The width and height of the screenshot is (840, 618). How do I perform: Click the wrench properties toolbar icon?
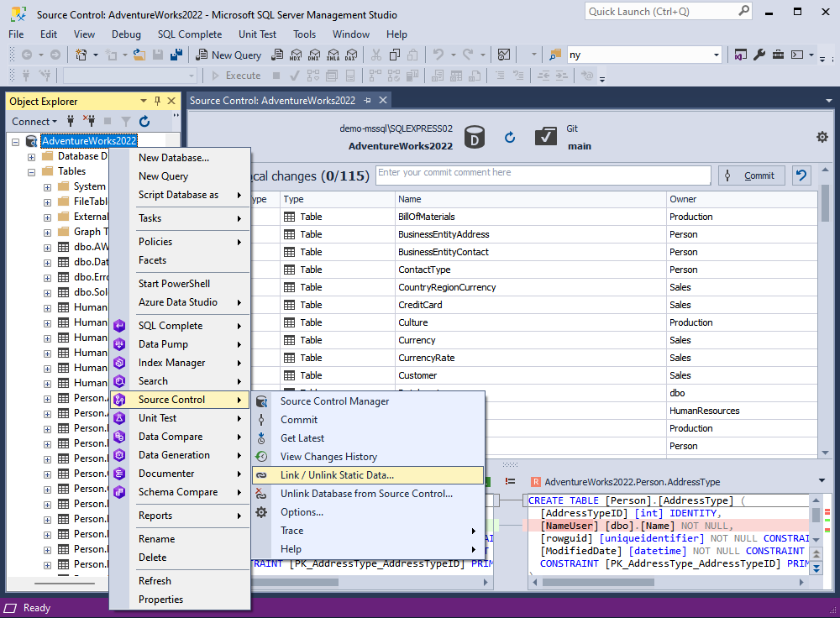[x=759, y=55]
